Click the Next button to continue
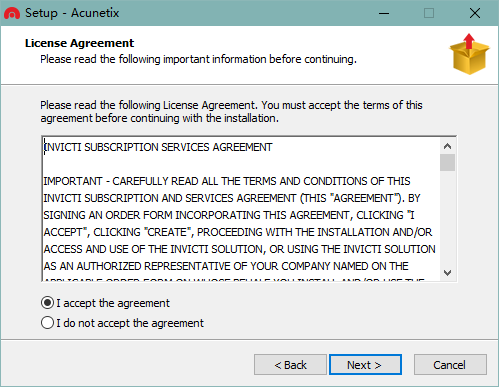This screenshot has width=499, height=387. (365, 365)
